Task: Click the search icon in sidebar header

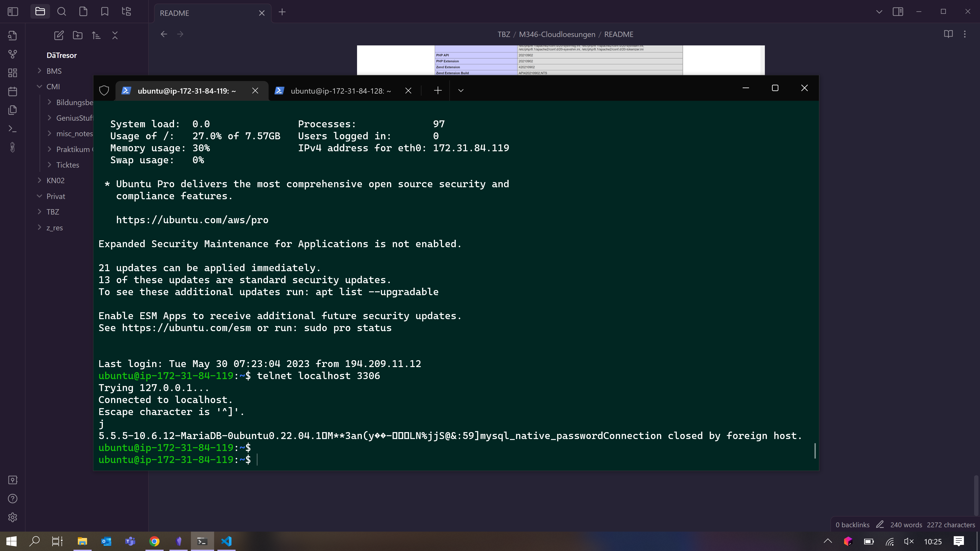Action: pyautogui.click(x=61, y=12)
